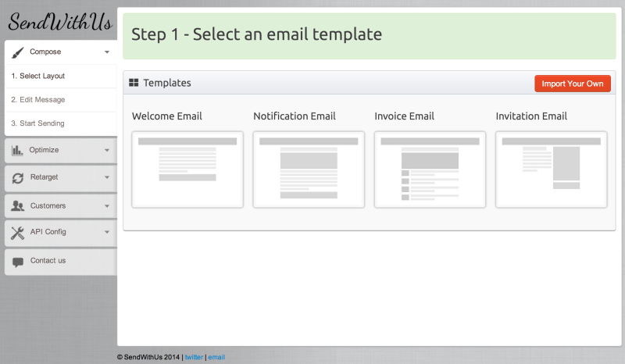The width and height of the screenshot is (625, 364).
Task: Select the Invitation Email template thumbnail
Action: tap(552, 170)
